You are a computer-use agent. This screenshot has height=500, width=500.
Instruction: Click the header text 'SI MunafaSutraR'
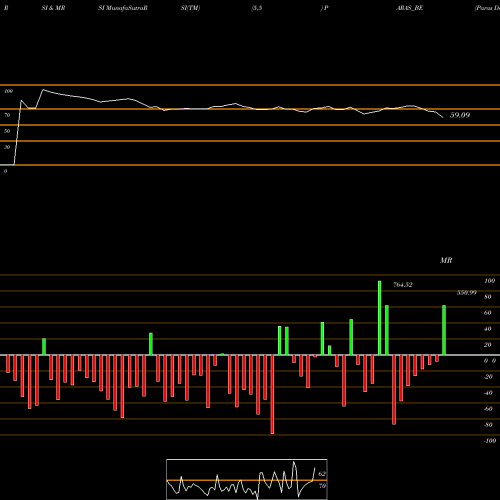click(123, 8)
